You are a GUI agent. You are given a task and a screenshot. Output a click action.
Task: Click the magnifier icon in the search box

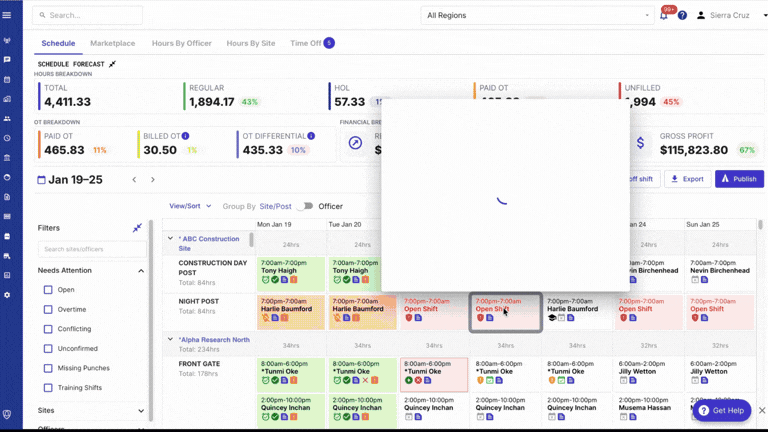point(43,16)
